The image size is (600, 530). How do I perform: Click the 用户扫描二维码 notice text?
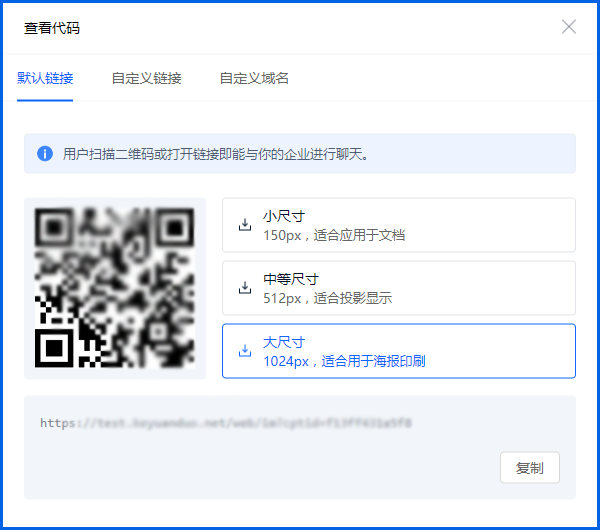pos(215,154)
